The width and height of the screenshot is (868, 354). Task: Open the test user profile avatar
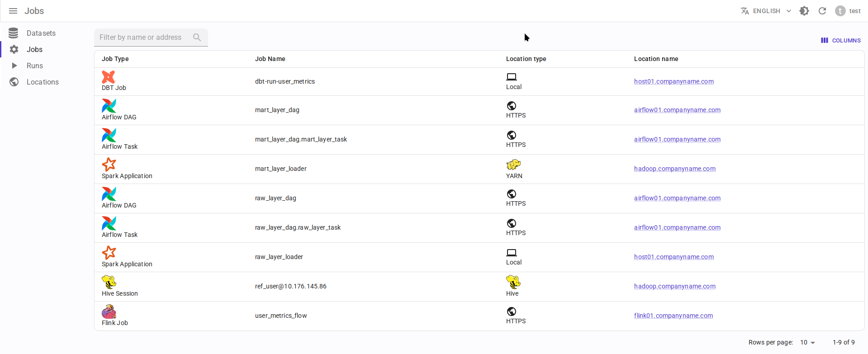[840, 11]
